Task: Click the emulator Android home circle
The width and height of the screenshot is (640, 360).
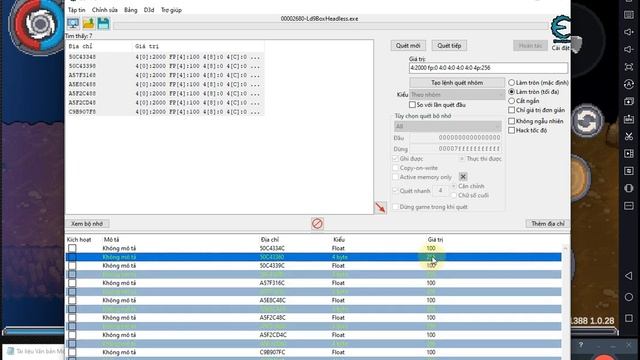Action: pyautogui.click(x=629, y=297)
